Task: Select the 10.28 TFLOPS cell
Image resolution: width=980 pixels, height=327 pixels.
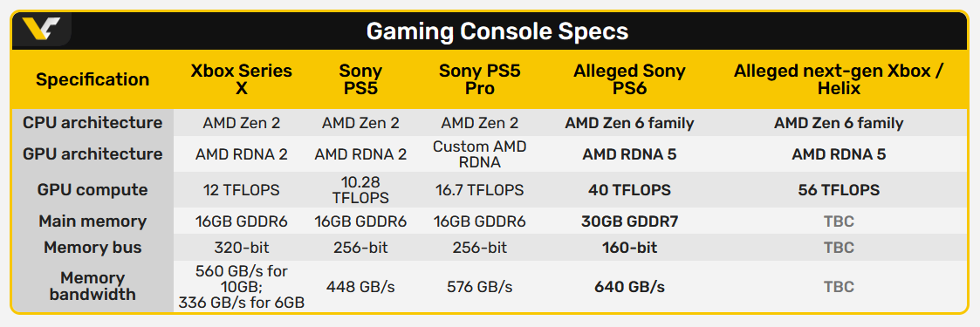Action: pos(360,190)
